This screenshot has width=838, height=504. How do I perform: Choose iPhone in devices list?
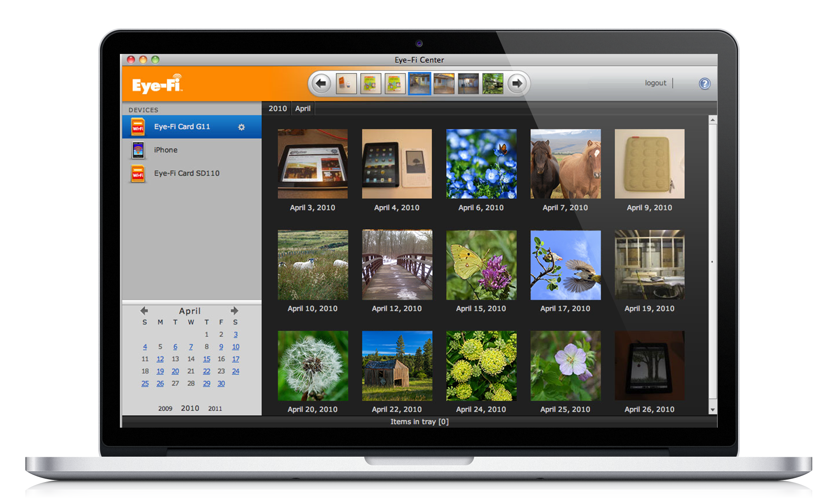[192, 150]
